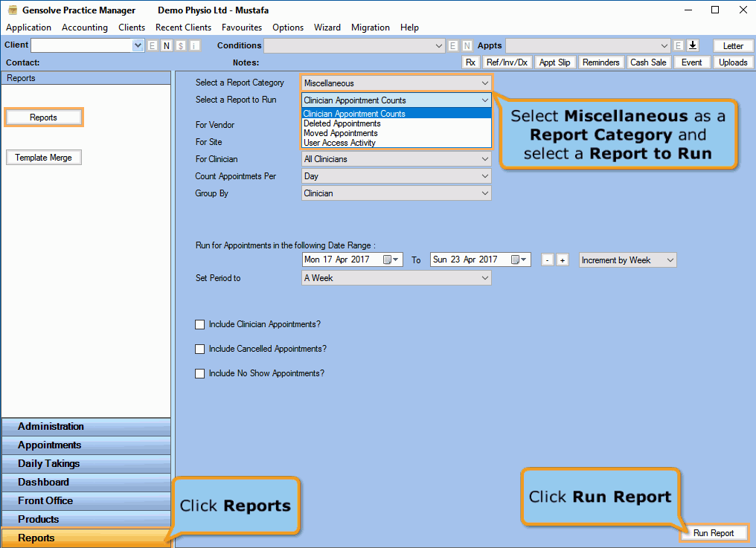
Task: Click the Rx button
Action: pyautogui.click(x=470, y=62)
